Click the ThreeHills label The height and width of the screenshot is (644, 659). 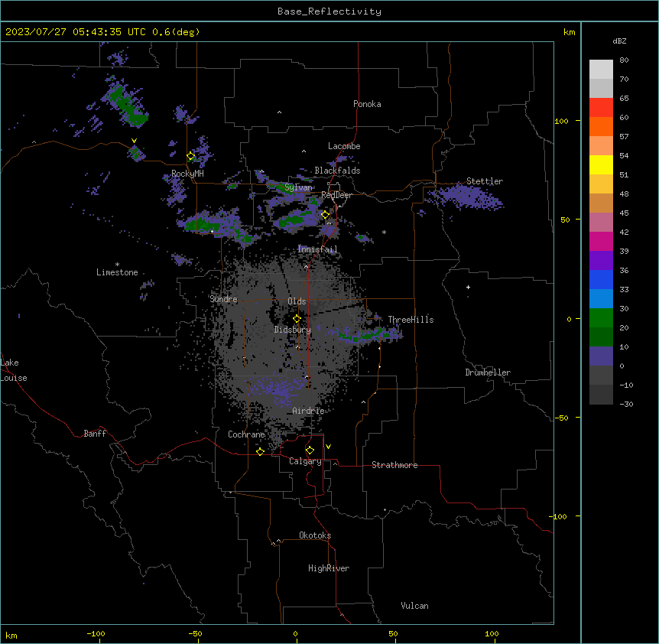pyautogui.click(x=411, y=320)
